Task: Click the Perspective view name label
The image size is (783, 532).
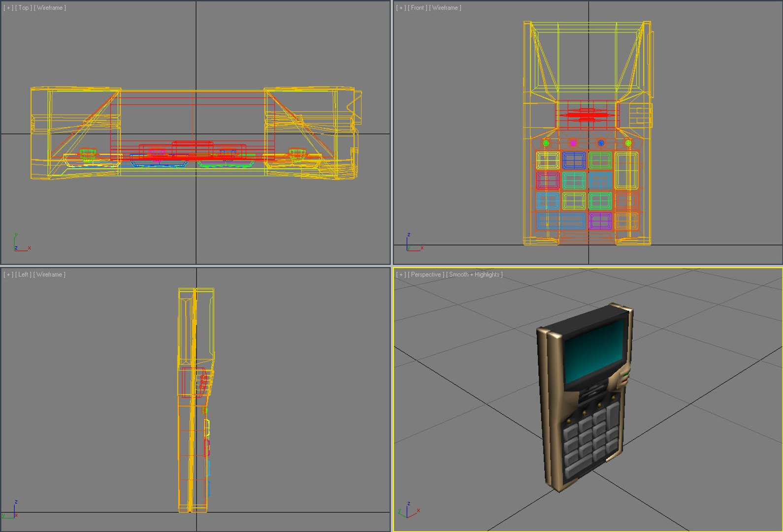Action: click(426, 274)
